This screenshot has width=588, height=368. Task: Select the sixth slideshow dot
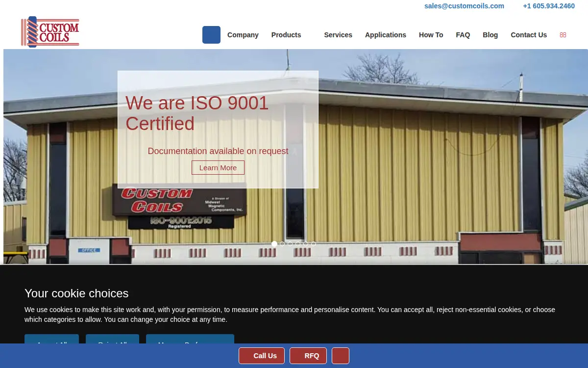[314, 244]
